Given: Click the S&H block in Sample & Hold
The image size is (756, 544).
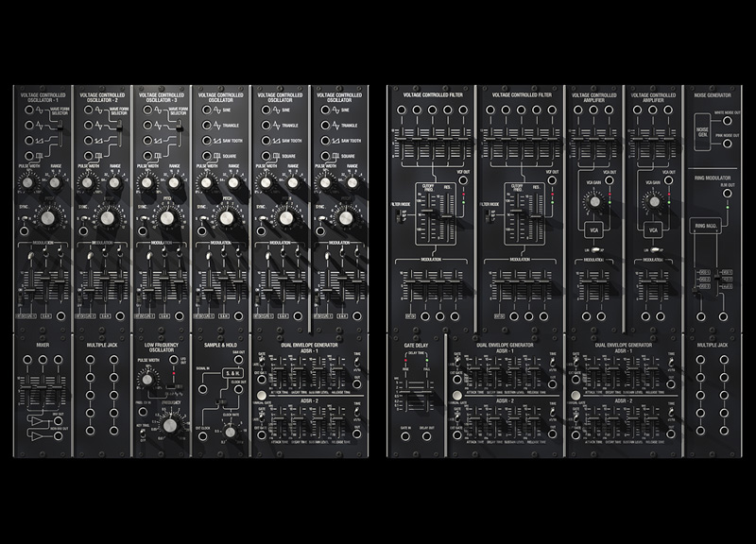Looking at the screenshot, I should [232, 373].
